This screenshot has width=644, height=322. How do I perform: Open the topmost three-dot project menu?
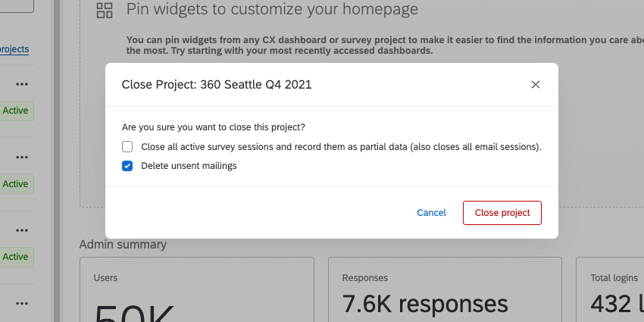(x=22, y=84)
